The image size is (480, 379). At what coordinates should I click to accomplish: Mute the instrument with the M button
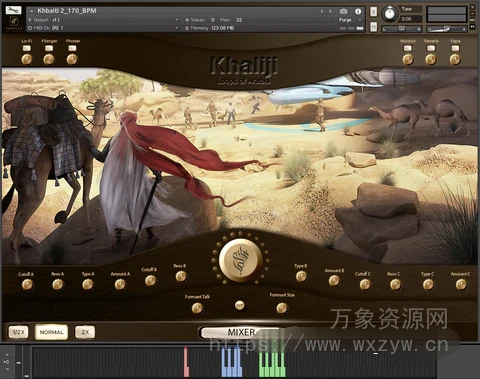point(374,27)
